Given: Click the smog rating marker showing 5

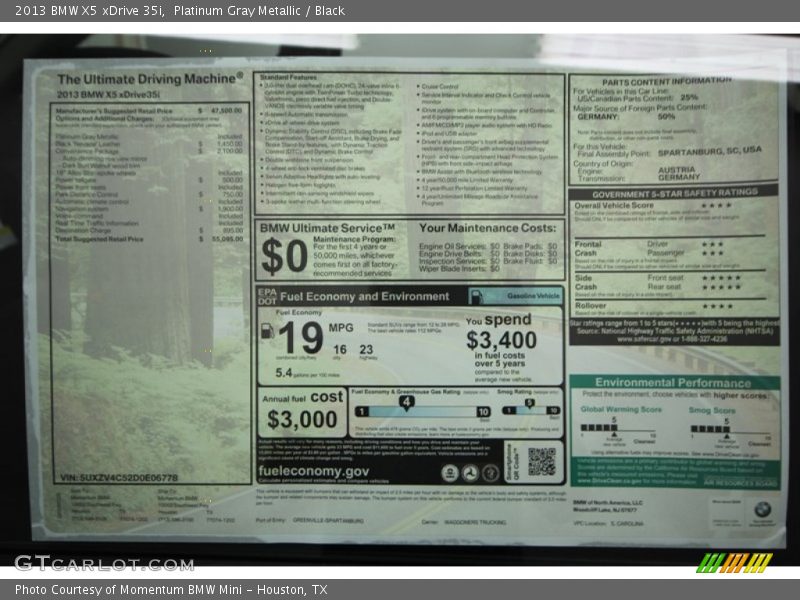Looking at the screenshot, I should tap(530, 403).
